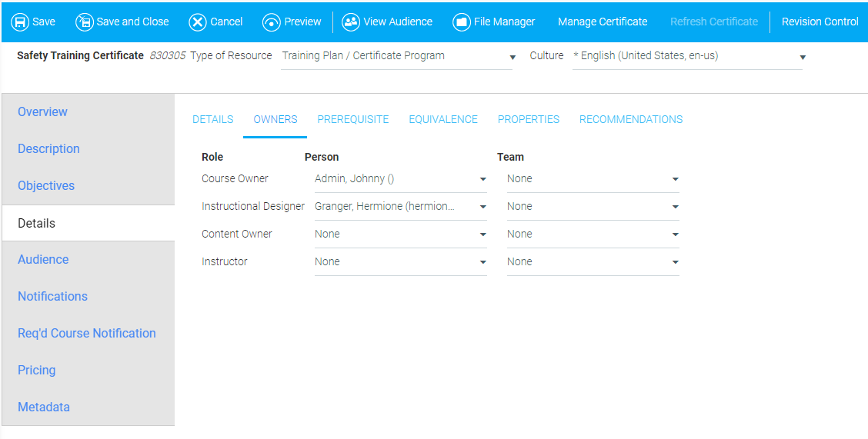Expand the Type of Resource dropdown
This screenshot has width=868, height=439.
[x=512, y=57]
